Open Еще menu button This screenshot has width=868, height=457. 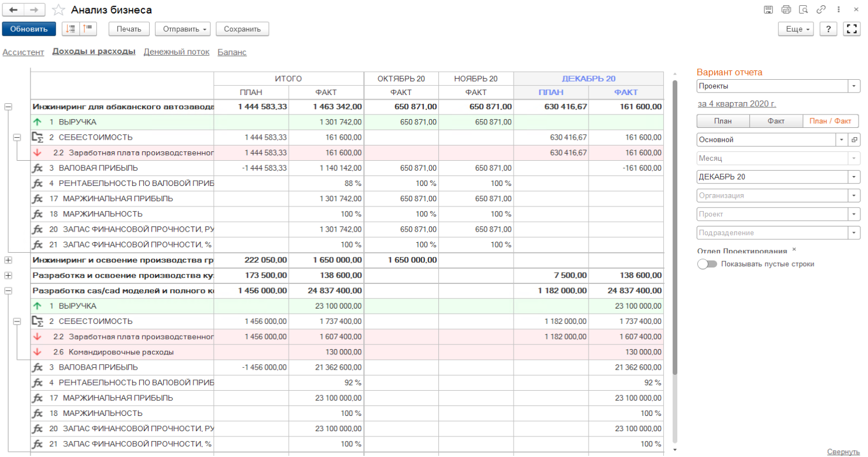(x=796, y=29)
